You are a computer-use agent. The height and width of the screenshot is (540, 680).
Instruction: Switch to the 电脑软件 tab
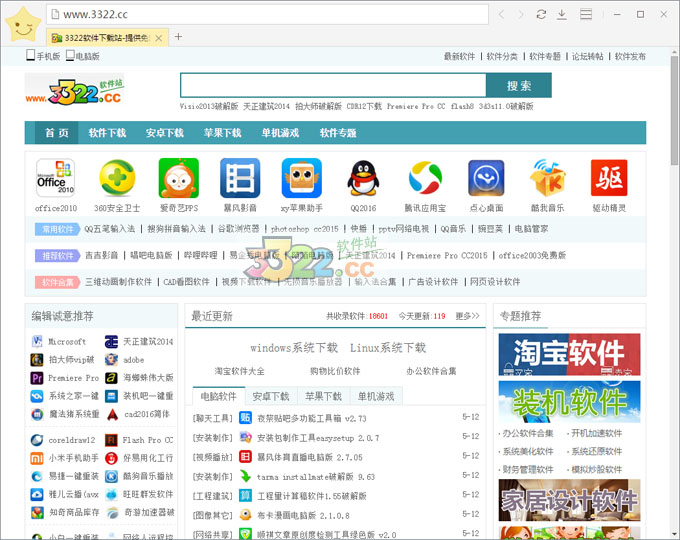coord(219,396)
